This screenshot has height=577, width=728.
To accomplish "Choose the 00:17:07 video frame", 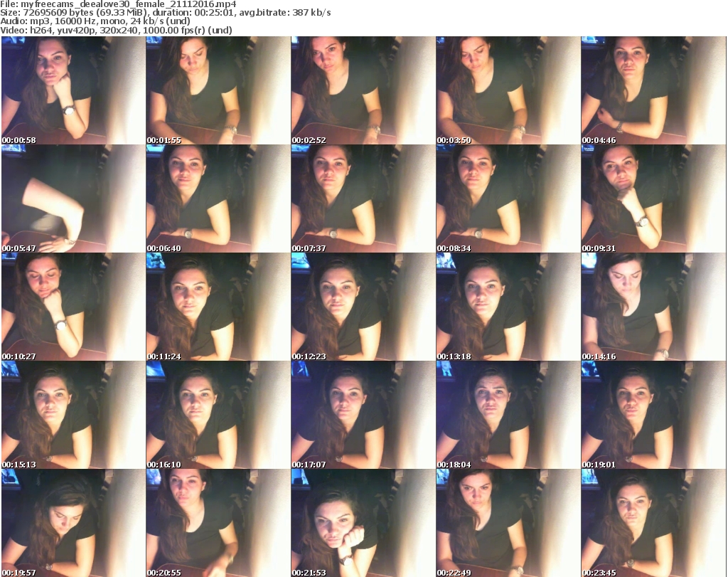I will [363, 415].
